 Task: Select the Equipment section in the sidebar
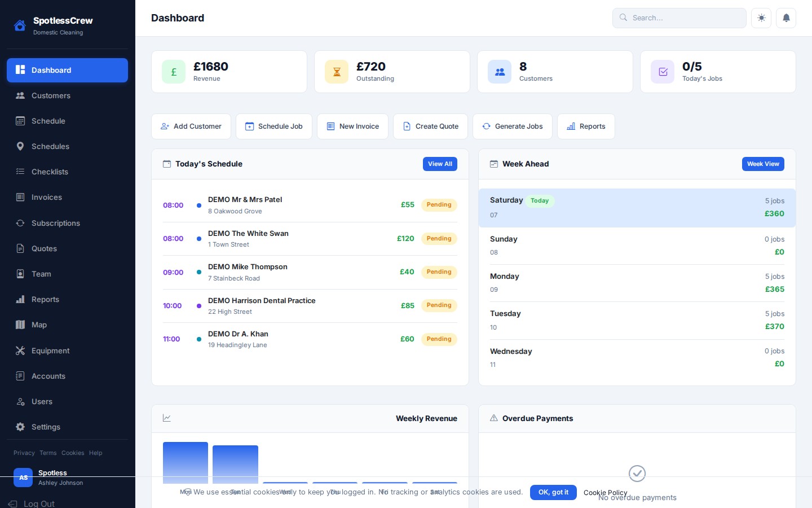(x=50, y=351)
